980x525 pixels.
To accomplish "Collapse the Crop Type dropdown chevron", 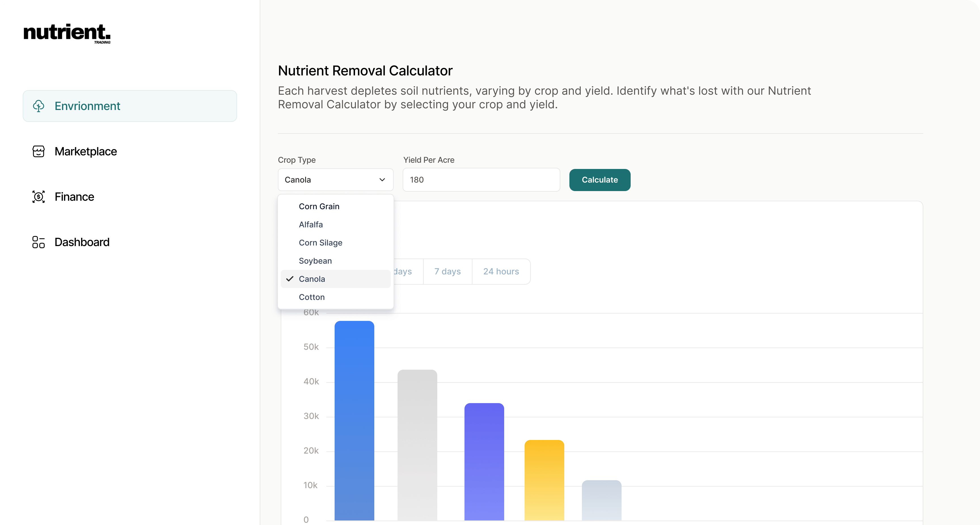I will (382, 180).
